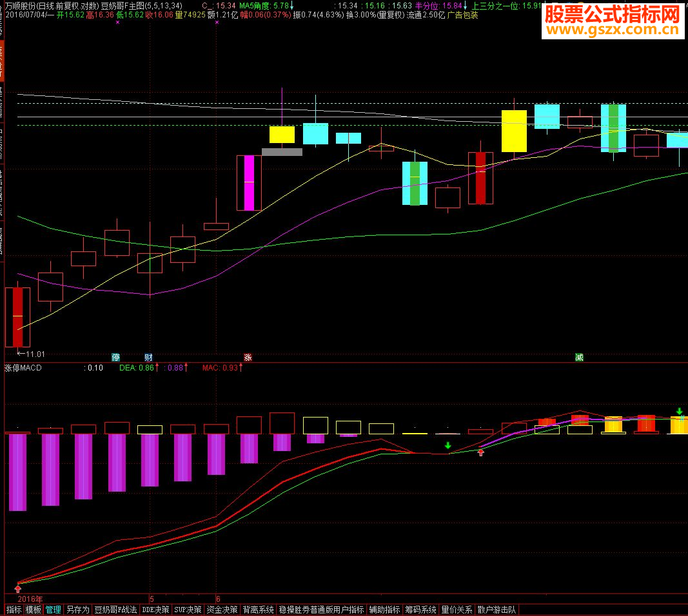Switch to the SUP决策 tab

point(188,610)
